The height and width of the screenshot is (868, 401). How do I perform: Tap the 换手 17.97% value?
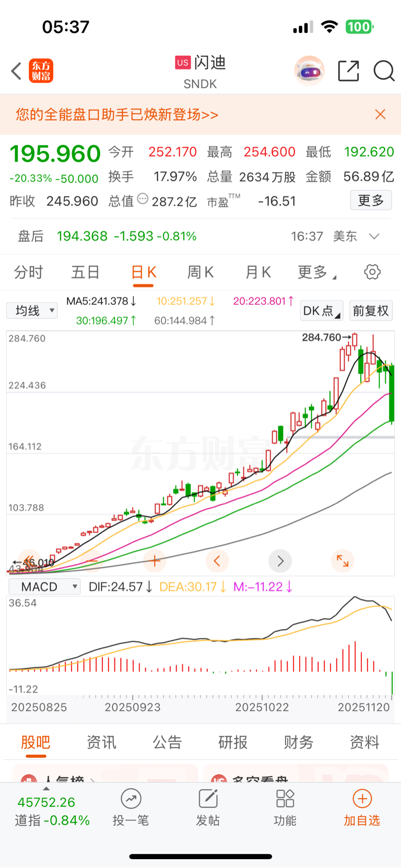[175, 177]
